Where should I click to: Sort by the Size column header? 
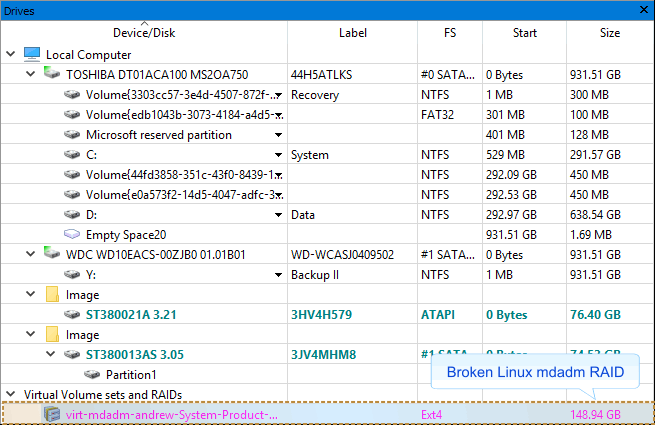pyautogui.click(x=609, y=32)
